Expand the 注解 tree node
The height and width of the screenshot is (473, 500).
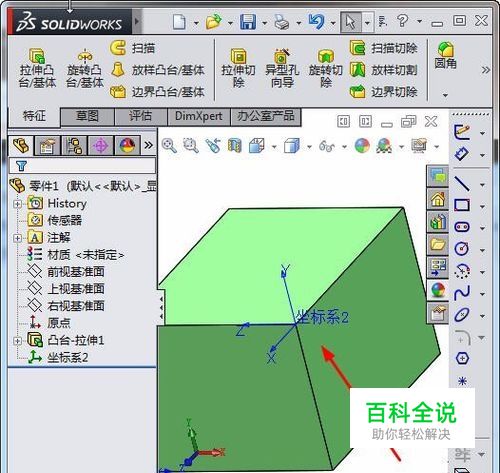(17, 238)
